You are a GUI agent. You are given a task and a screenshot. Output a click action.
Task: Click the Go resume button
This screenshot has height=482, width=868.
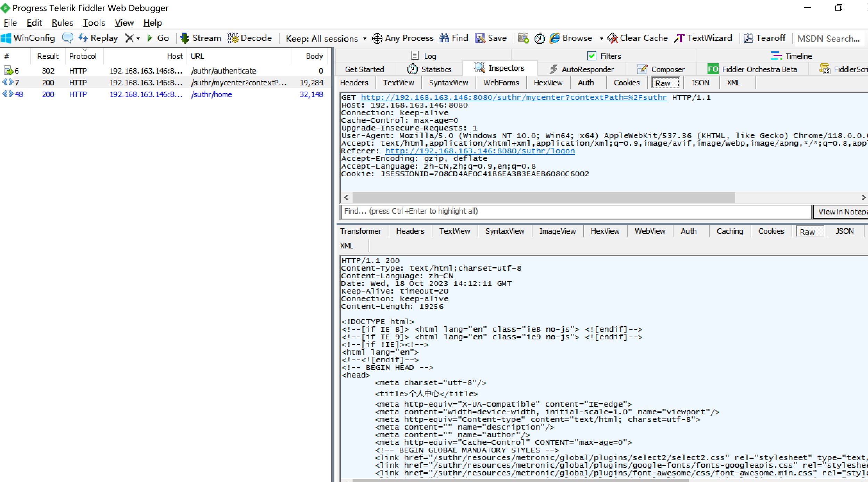pyautogui.click(x=158, y=38)
